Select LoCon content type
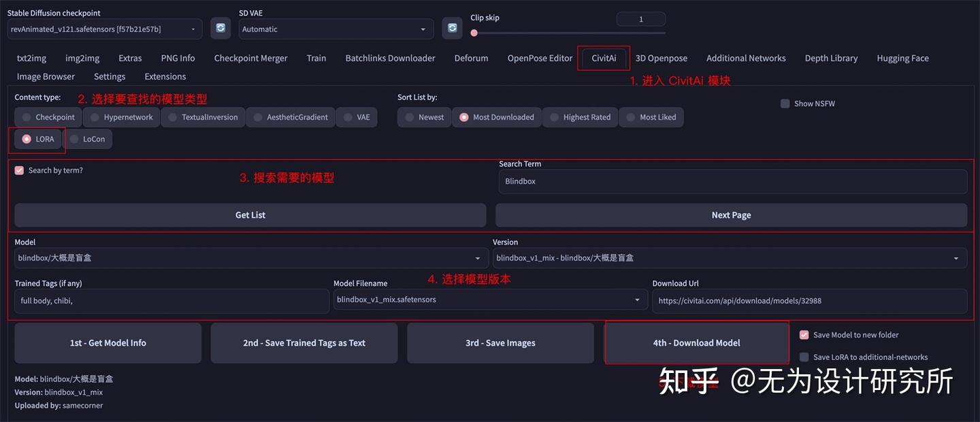 (x=86, y=139)
